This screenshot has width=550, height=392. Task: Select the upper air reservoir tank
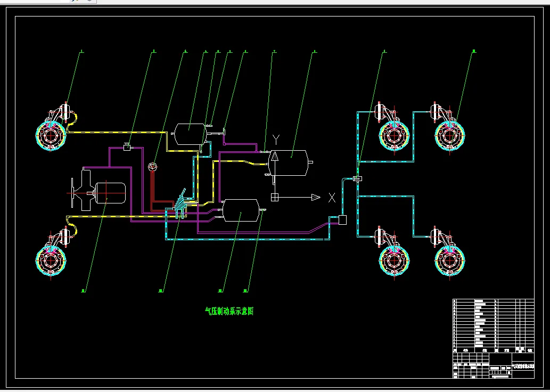(x=191, y=134)
